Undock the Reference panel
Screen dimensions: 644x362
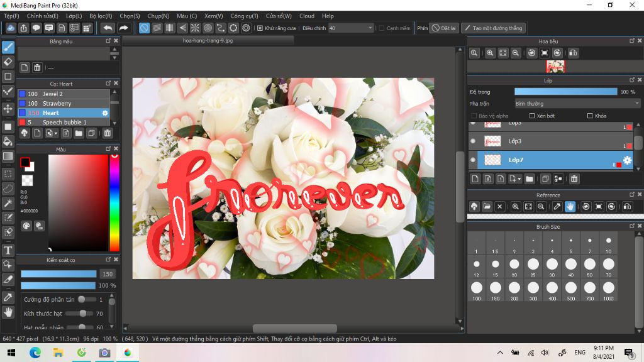pos(631,195)
